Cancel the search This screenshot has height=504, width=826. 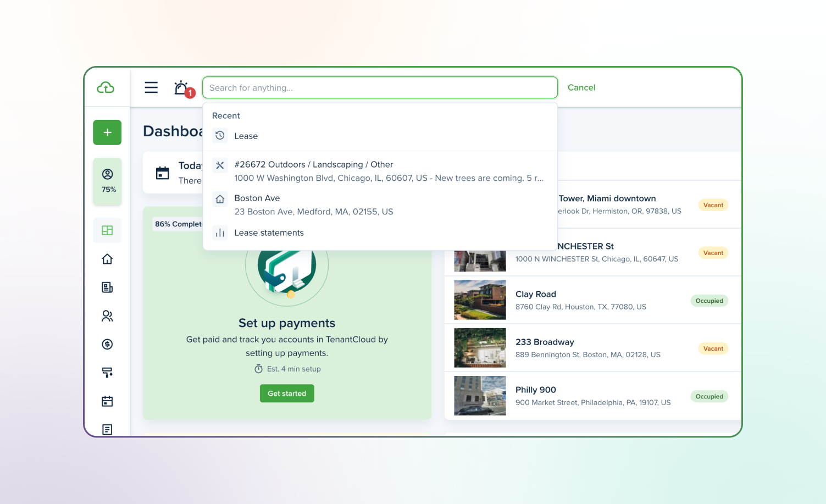581,87
